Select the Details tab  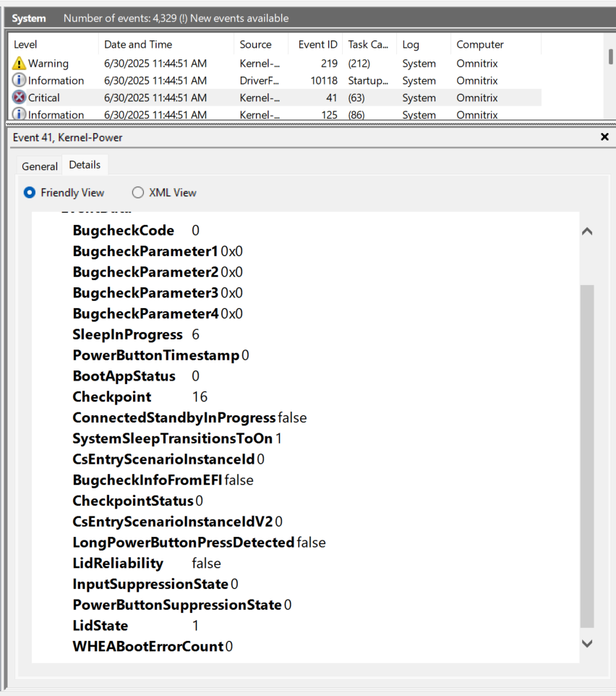coord(85,166)
